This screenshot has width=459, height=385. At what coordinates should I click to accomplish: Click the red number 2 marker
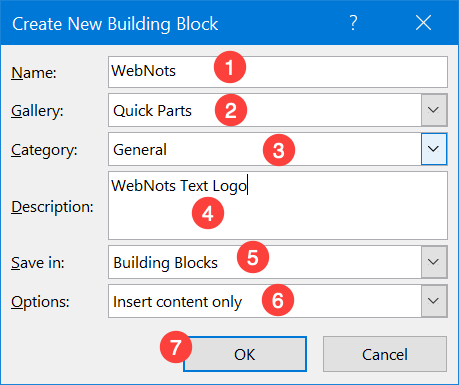pos(231,110)
